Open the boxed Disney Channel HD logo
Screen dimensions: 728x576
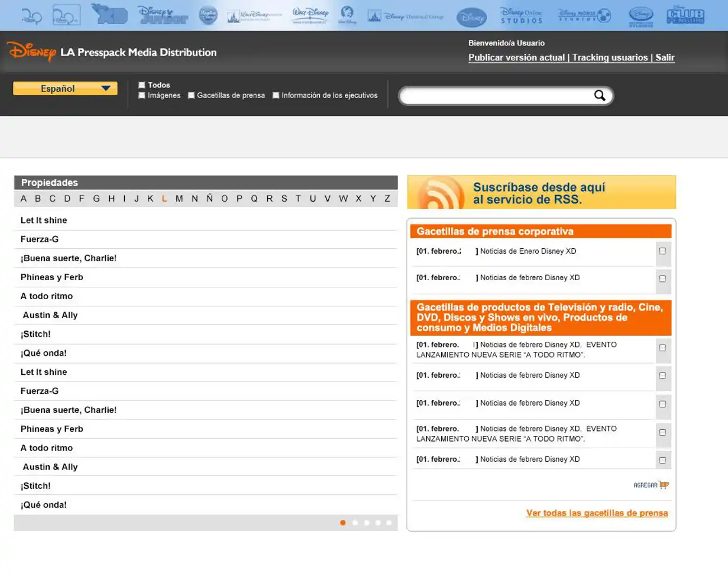[x=66, y=15]
